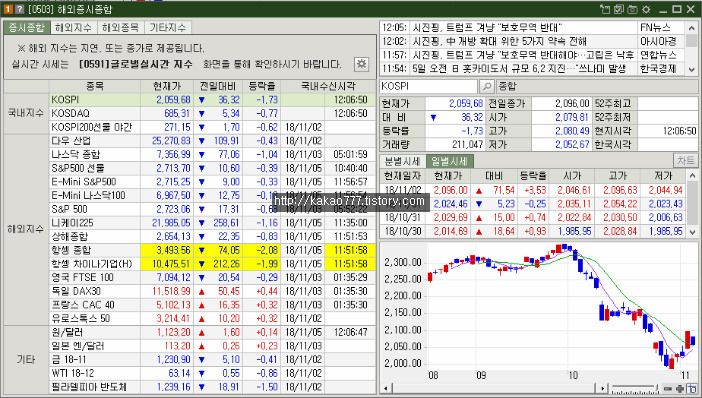Select the 니케이225 row

(212, 223)
